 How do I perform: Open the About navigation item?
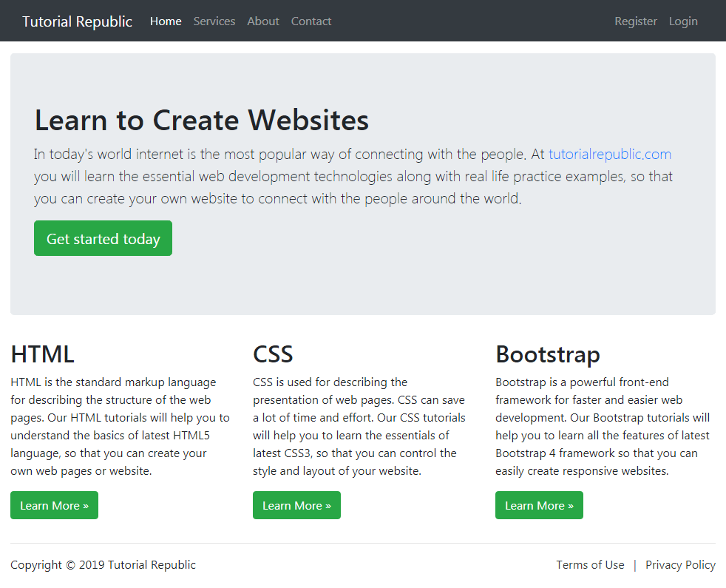coord(262,21)
